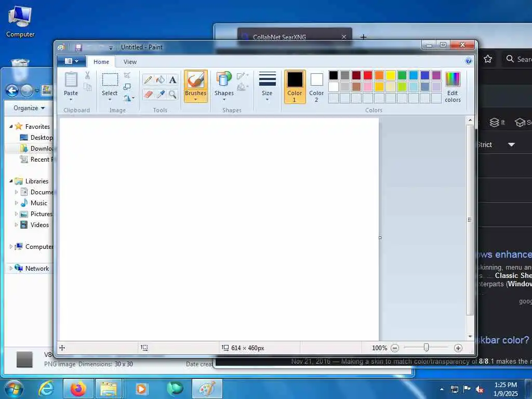
Task: Click the Paste clipboard icon
Action: point(71,79)
